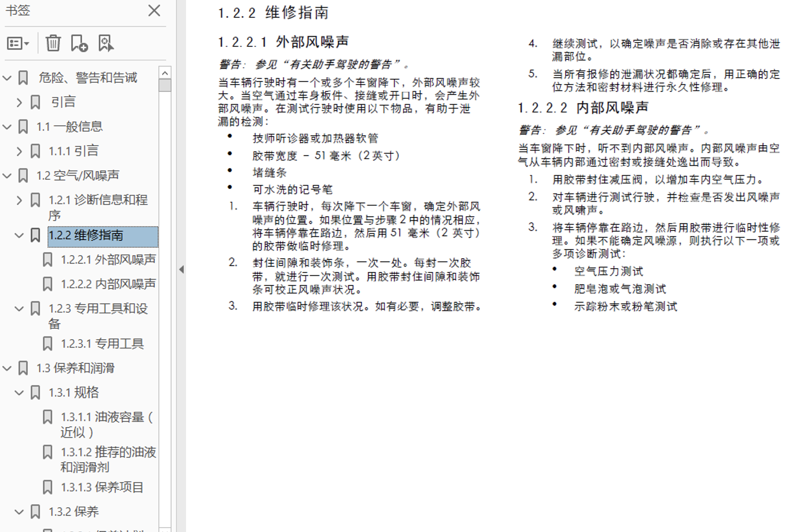804x532 pixels.
Task: Open bookmark 1.2.3 专用工具和设备
Action: (x=98, y=316)
